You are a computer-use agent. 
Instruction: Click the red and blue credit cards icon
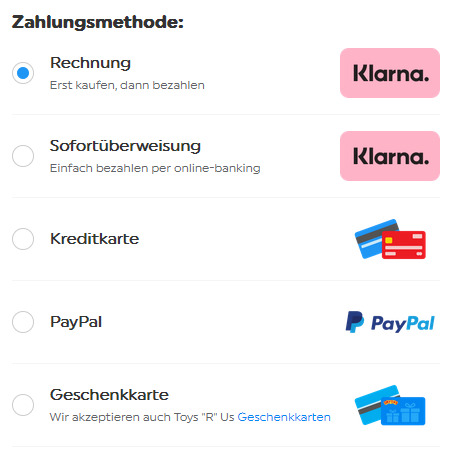pos(390,239)
